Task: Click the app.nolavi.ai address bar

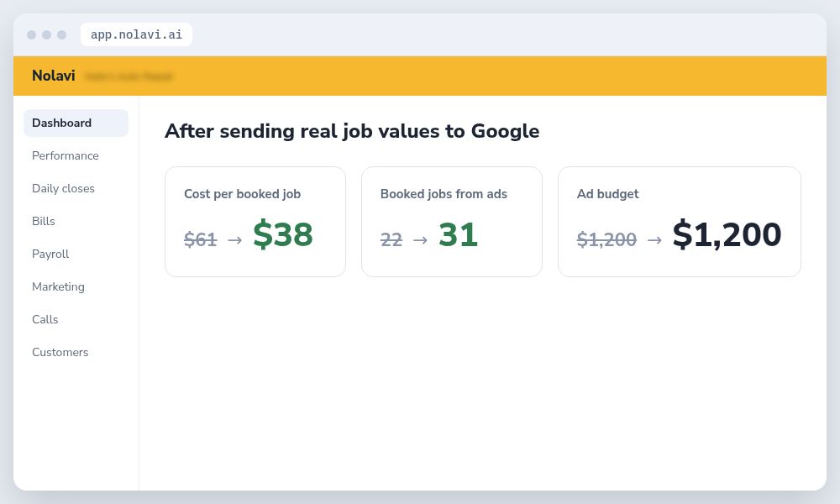Action: tap(136, 34)
